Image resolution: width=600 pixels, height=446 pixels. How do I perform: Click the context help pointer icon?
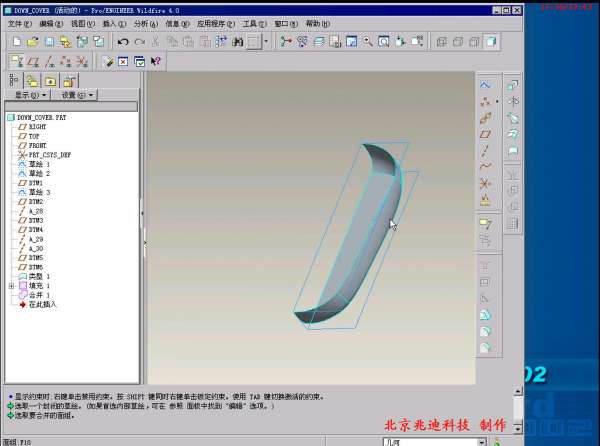(156, 61)
